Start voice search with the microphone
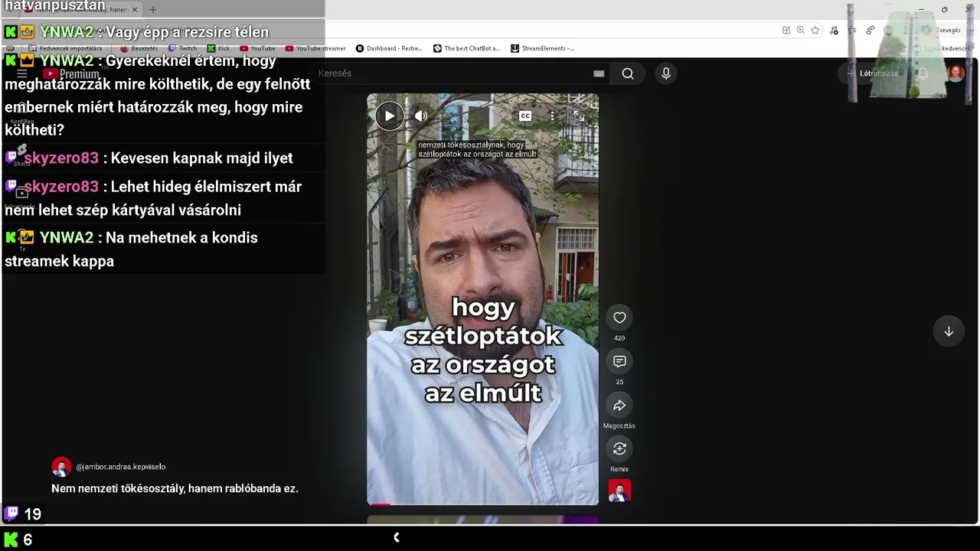This screenshot has width=980, height=551. pos(666,73)
